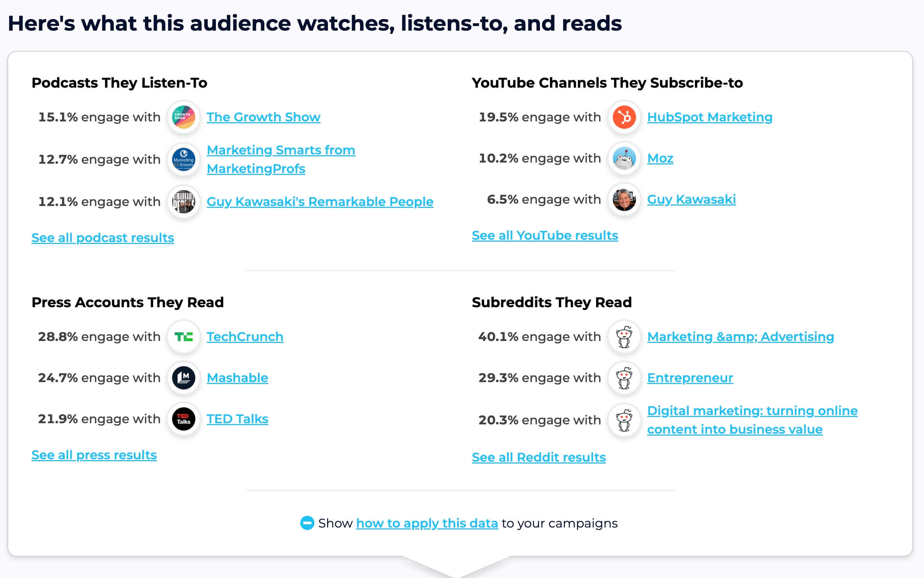The width and height of the screenshot is (924, 578).
Task: Click Podcasts They Listen-To heading
Action: tap(119, 83)
